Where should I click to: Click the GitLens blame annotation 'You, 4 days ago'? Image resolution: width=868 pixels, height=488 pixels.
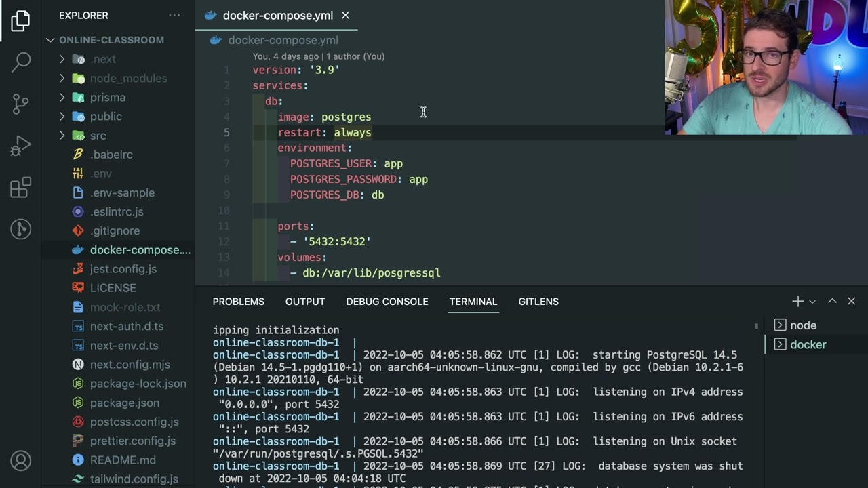pos(285,56)
